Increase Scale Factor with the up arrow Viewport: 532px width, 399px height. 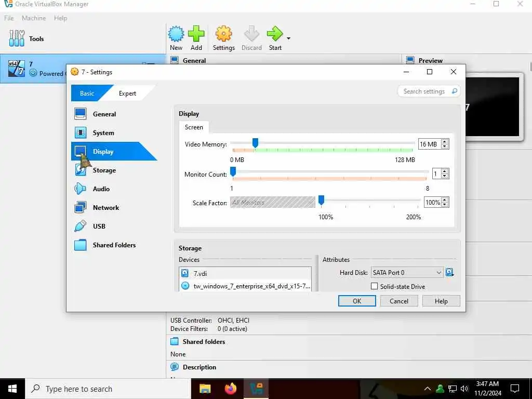pos(445,200)
